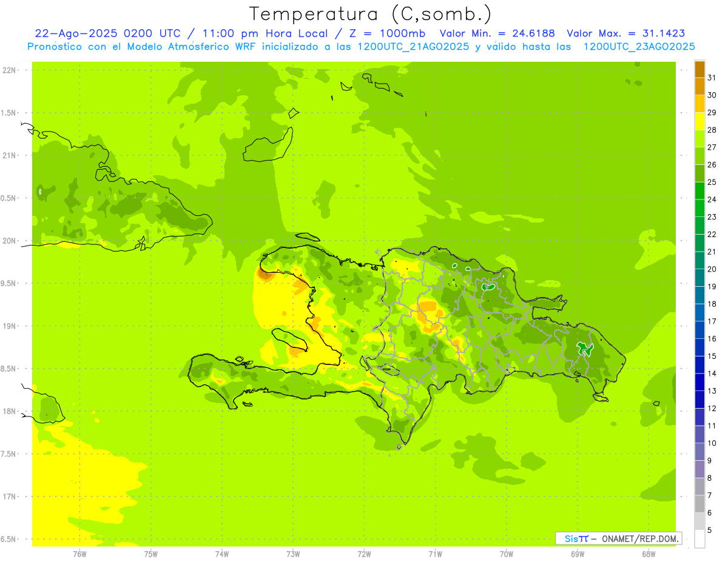Click the colorbar label 15
This screenshot has width=728, height=562.
[x=712, y=356]
